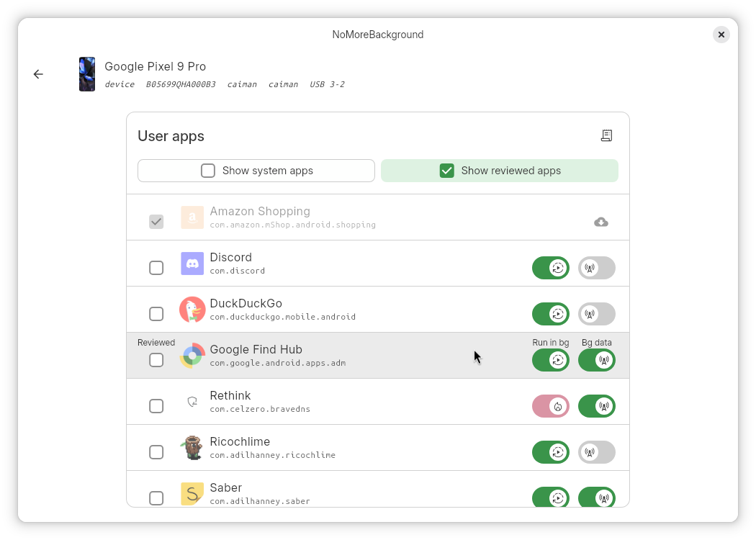Turn off Google Find Hub Run in bg
The width and height of the screenshot is (756, 540).
[x=551, y=360]
